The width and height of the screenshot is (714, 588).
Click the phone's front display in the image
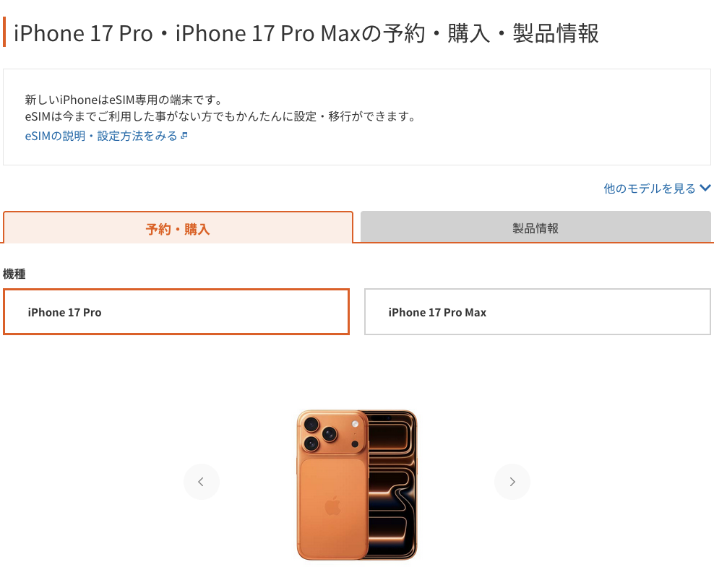(x=392, y=485)
